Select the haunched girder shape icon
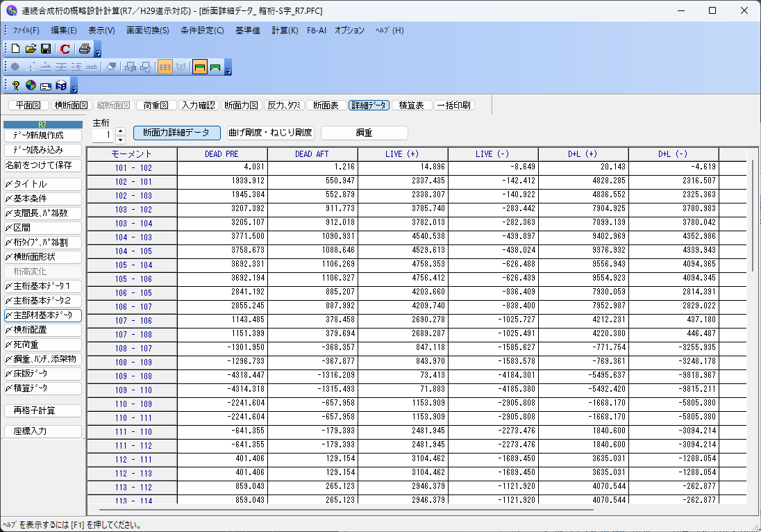The width and height of the screenshot is (761, 532). click(x=215, y=67)
